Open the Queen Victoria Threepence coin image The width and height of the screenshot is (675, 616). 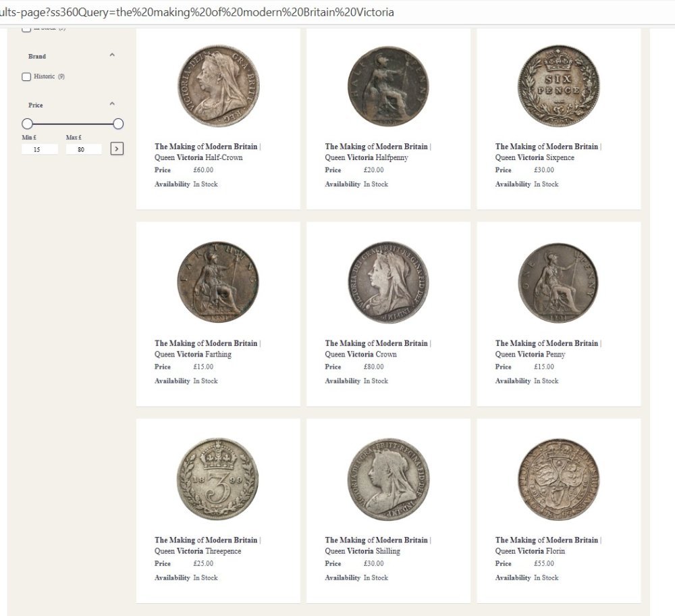pyautogui.click(x=218, y=479)
